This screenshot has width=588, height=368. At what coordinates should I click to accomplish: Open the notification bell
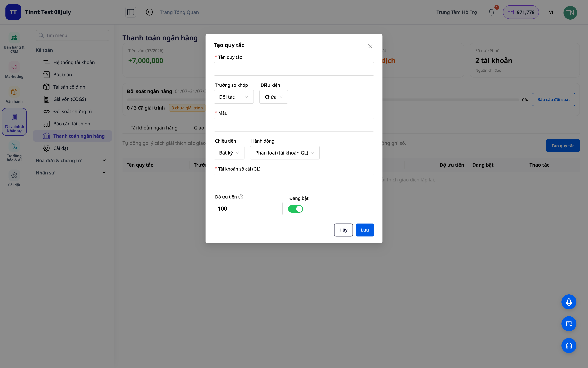(491, 12)
